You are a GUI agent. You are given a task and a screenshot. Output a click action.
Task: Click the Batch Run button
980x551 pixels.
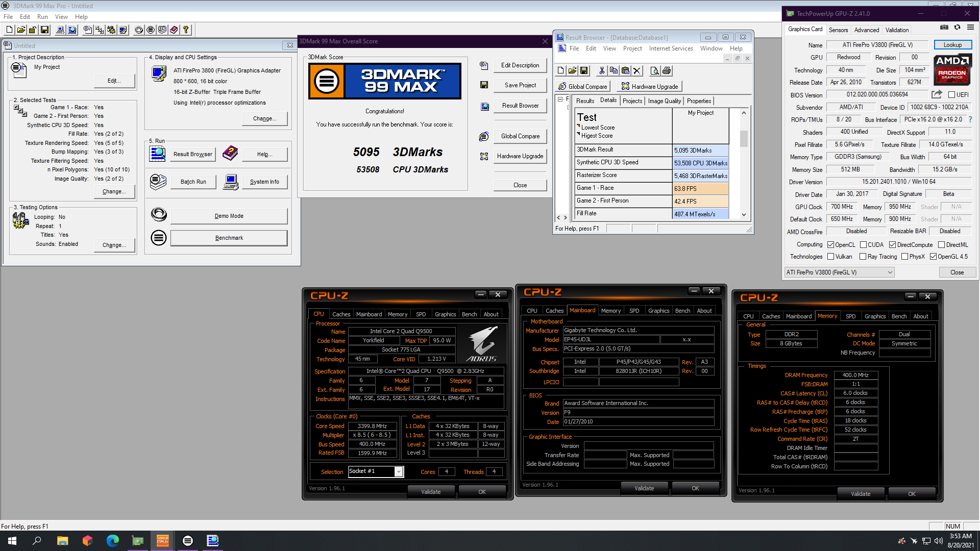(193, 182)
